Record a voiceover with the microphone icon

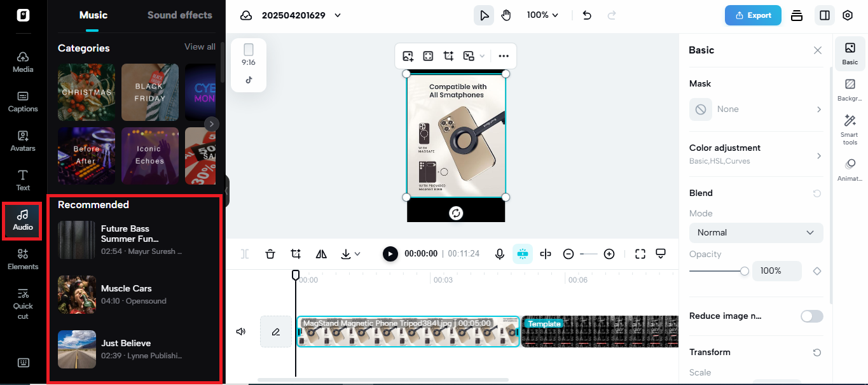click(499, 253)
